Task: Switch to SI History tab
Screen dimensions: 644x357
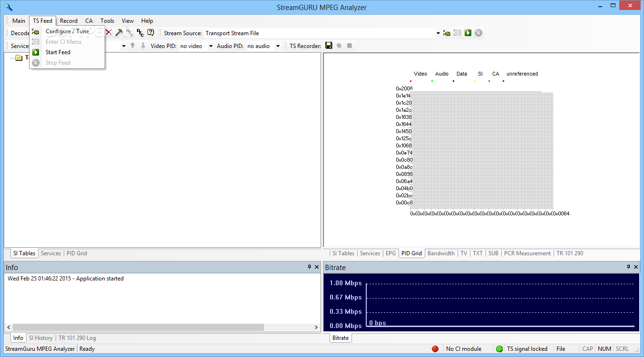Action: pos(40,338)
